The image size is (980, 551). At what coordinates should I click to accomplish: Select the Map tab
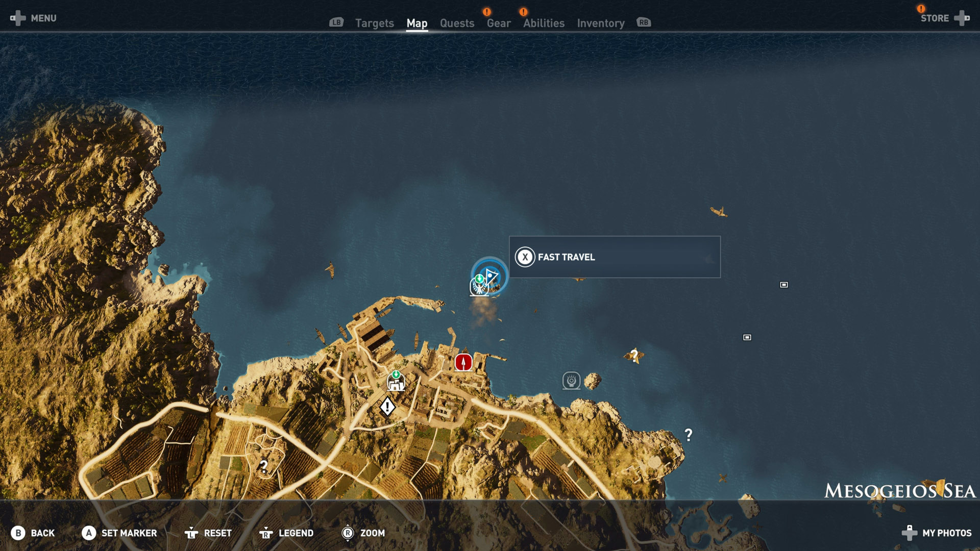416,23
